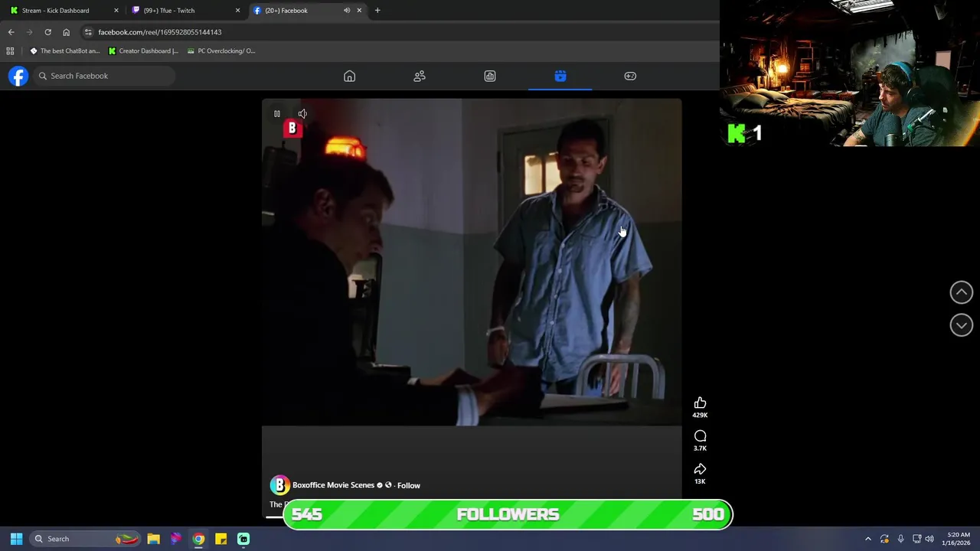Open The best ChatBot bookmark
The height and width of the screenshot is (551, 980).
[64, 51]
